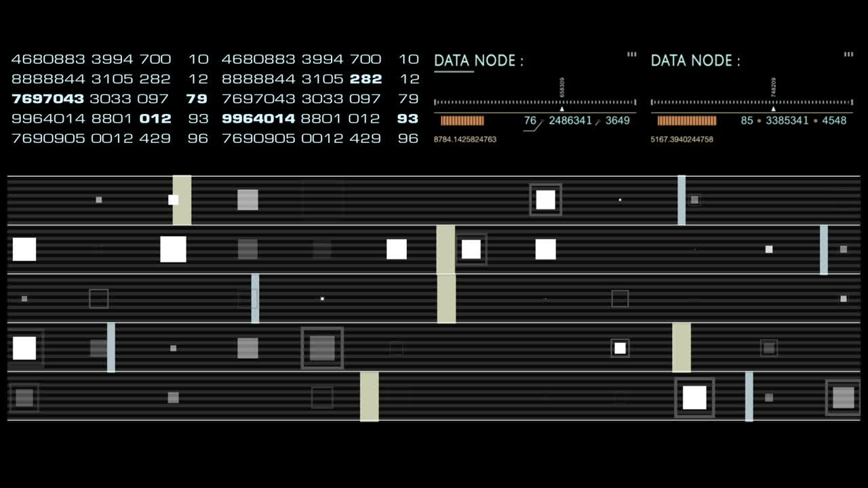This screenshot has width=868, height=488.
Task: Select the framed gray square at bottom row's right end
Action: tap(843, 398)
